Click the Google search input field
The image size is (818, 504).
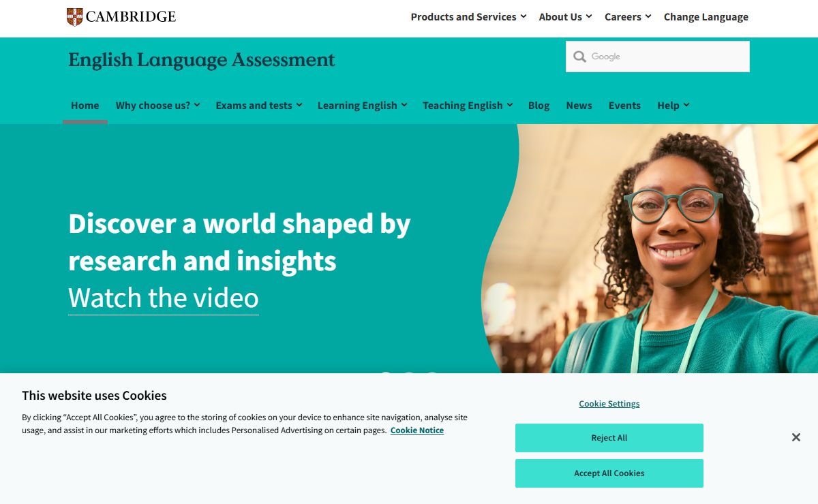pos(658,57)
